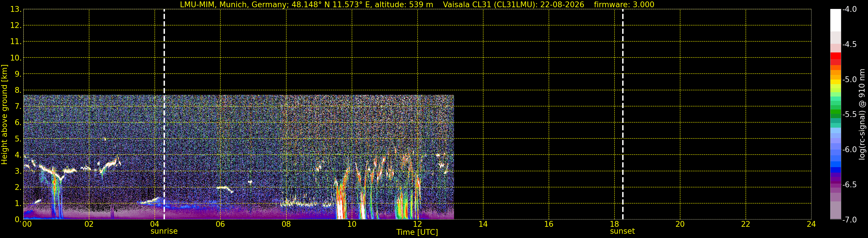The image size is (868, 238).
Task: Click the white top of the colorbar
Action: [x=836, y=20]
